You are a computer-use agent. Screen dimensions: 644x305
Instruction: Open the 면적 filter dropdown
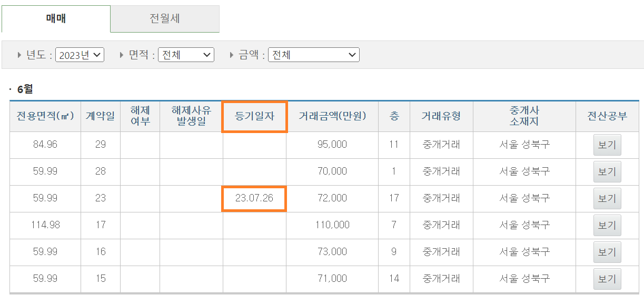click(186, 54)
